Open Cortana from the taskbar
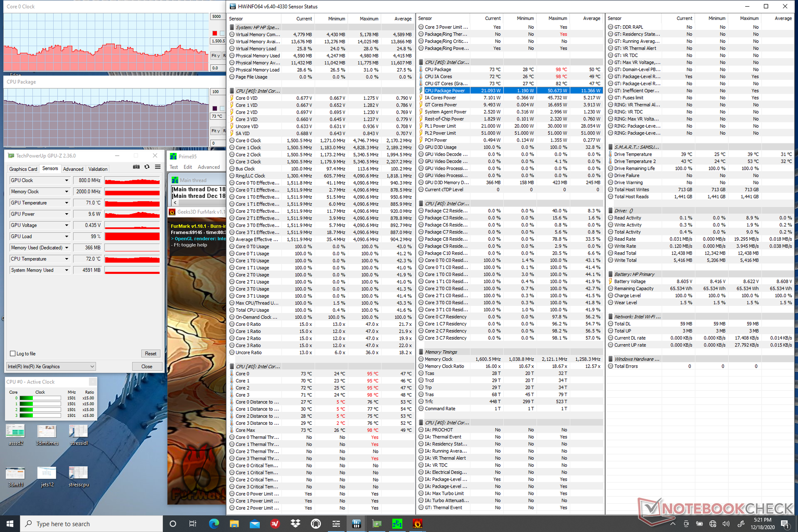798x532 pixels. (x=173, y=524)
